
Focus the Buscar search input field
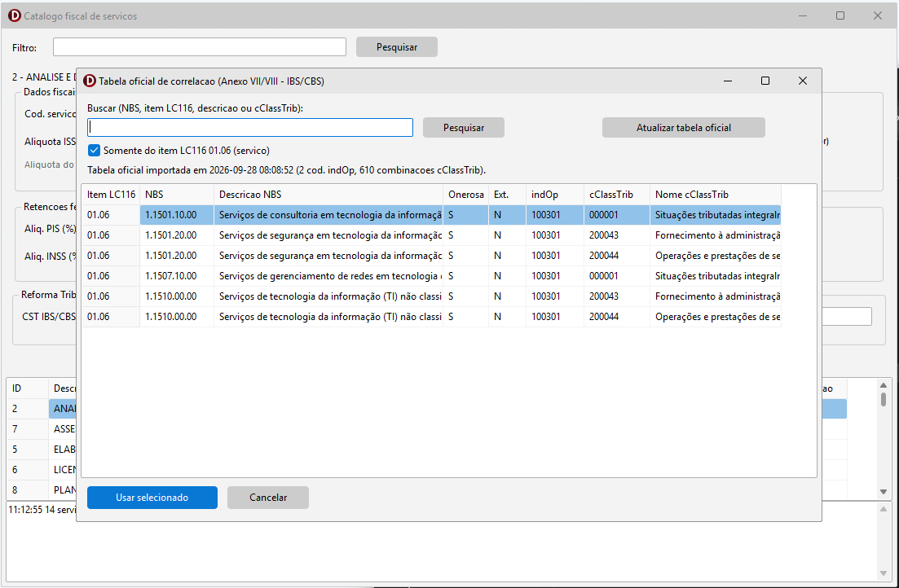(250, 128)
